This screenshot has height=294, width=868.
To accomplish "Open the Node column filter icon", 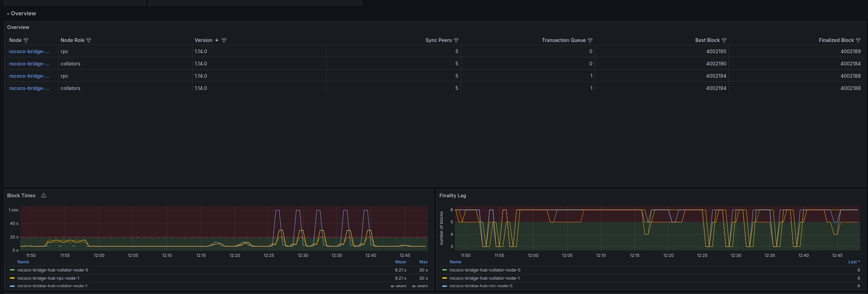I will pos(26,41).
